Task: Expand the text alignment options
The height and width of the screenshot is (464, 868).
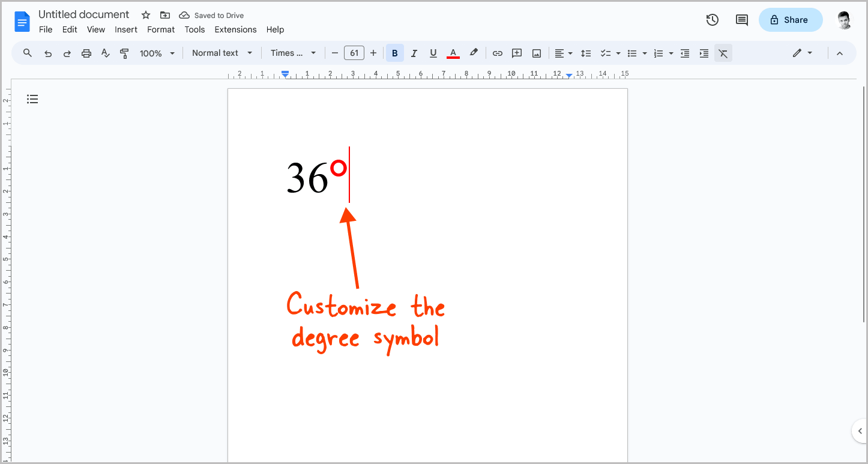Action: pyautogui.click(x=569, y=53)
